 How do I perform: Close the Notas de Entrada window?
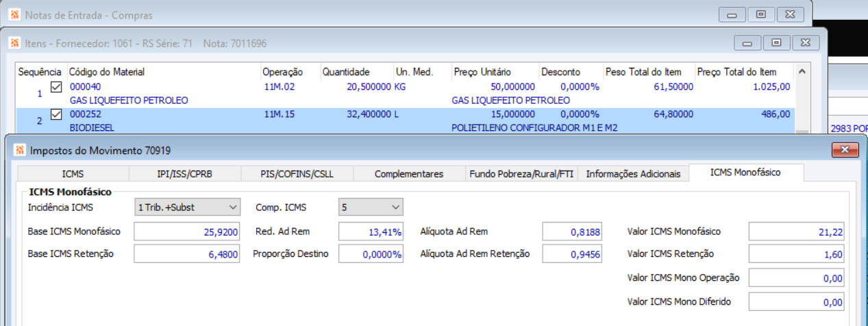pyautogui.click(x=790, y=14)
